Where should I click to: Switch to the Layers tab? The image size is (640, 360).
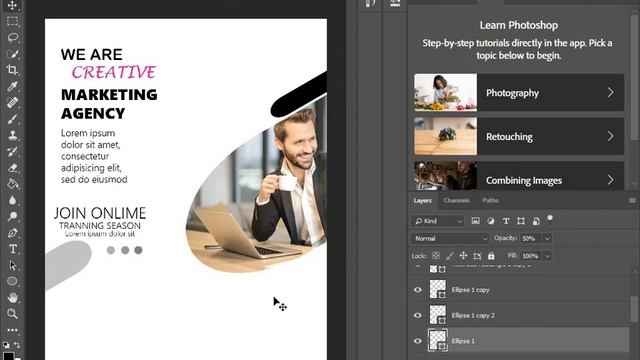point(422,200)
